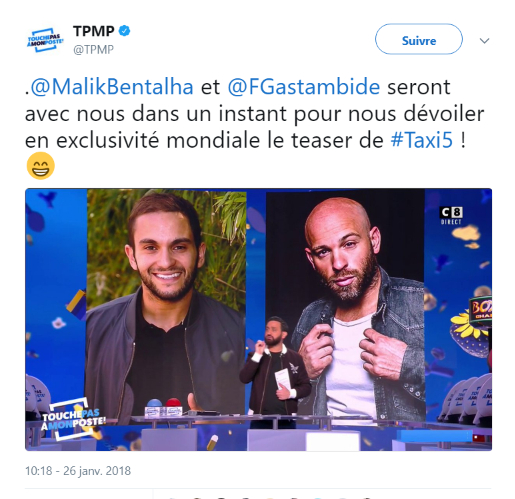
Task: Open the @FGastambide mention
Action: pos(304,87)
